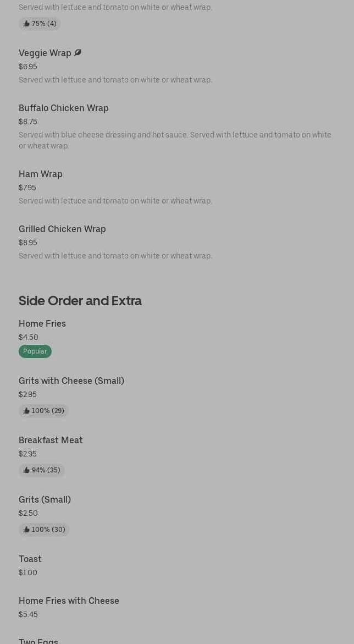Select Home Fries with Cheese

(x=69, y=601)
